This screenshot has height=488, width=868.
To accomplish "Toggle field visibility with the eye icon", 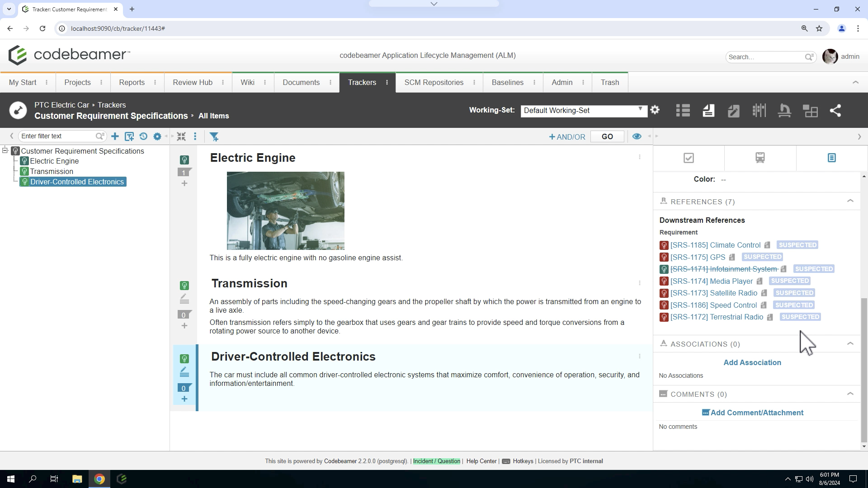I will (637, 136).
